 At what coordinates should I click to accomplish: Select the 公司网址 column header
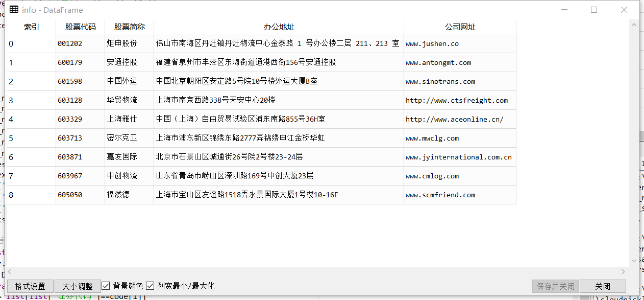coord(460,27)
